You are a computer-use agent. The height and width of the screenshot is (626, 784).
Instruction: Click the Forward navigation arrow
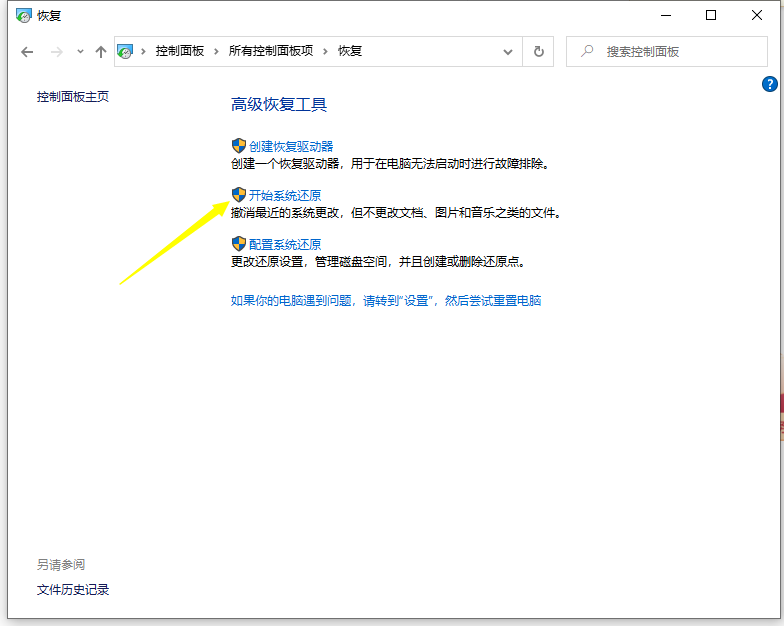[57, 52]
